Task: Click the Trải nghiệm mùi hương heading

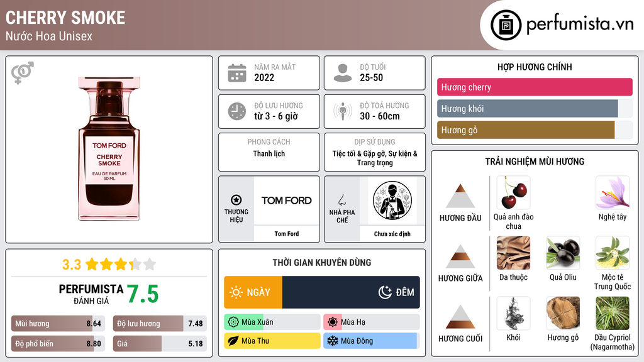Action: 535,162
